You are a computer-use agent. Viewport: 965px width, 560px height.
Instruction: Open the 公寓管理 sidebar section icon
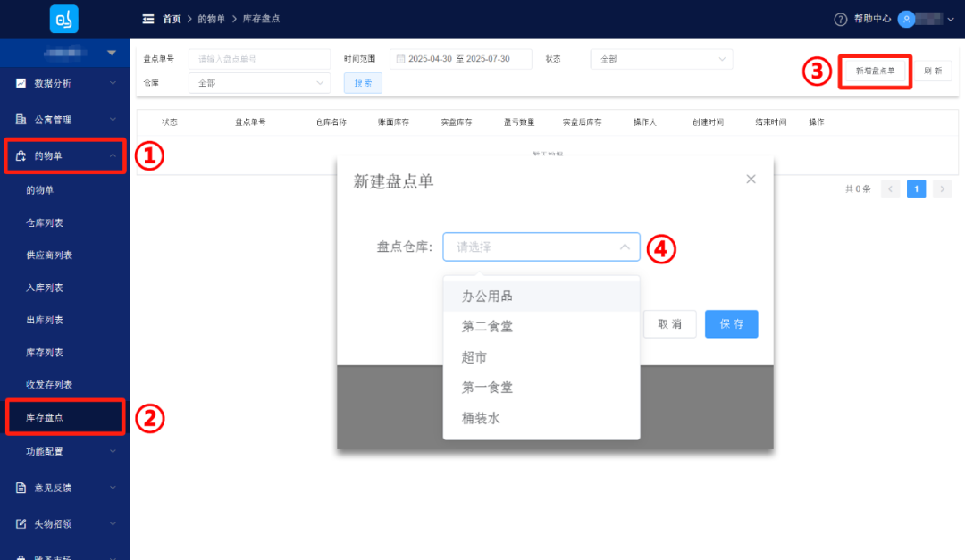point(21,119)
